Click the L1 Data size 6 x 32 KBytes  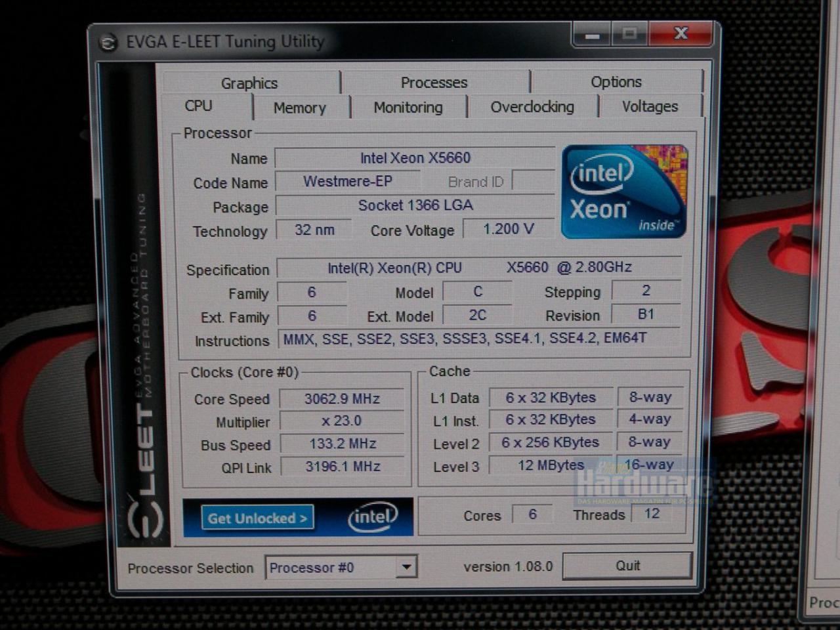[551, 398]
